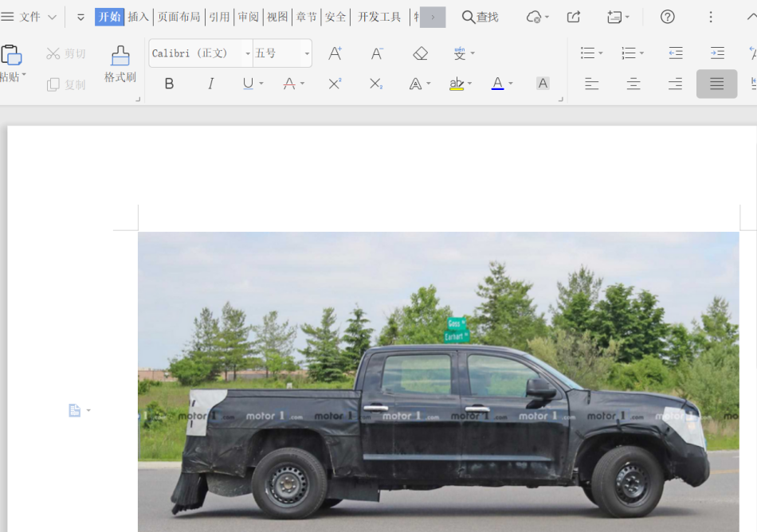Open the 开发工具 tab
This screenshot has height=532, width=757.
click(x=379, y=17)
